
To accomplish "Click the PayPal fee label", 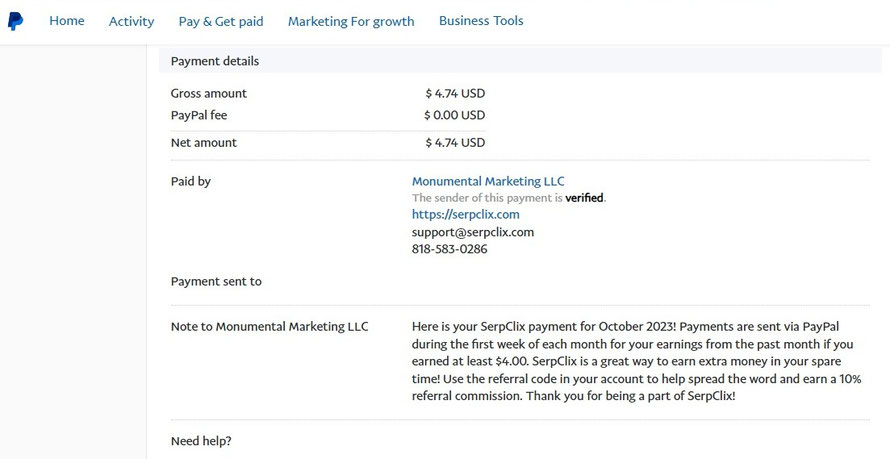I will click(199, 115).
